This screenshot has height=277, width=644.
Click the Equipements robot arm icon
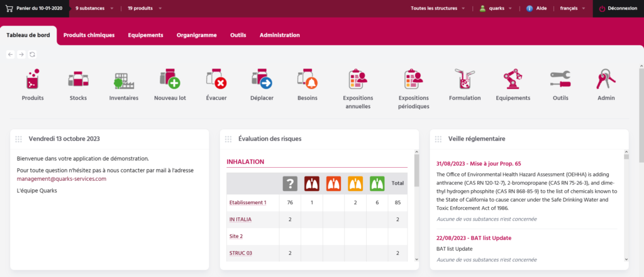[x=513, y=80]
